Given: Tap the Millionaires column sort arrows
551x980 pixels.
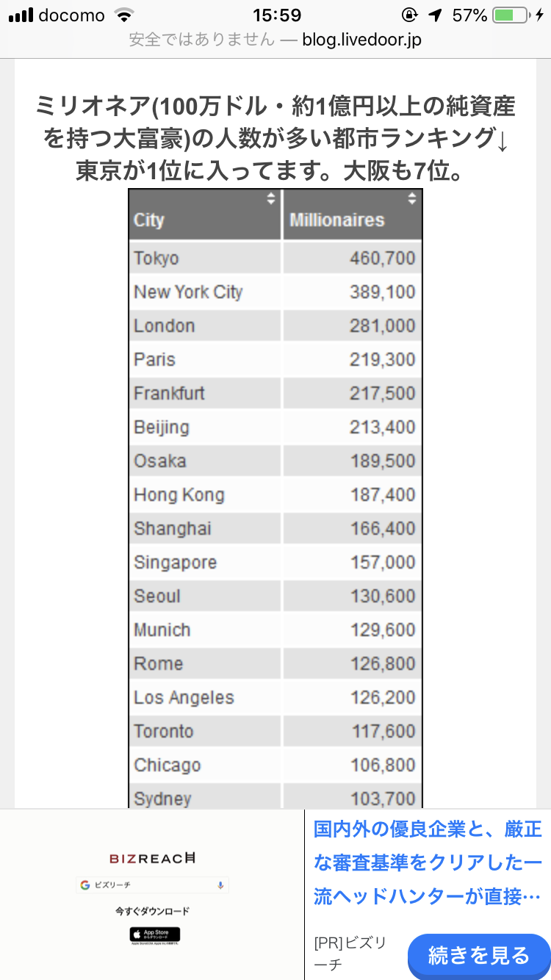Looking at the screenshot, I should [412, 198].
